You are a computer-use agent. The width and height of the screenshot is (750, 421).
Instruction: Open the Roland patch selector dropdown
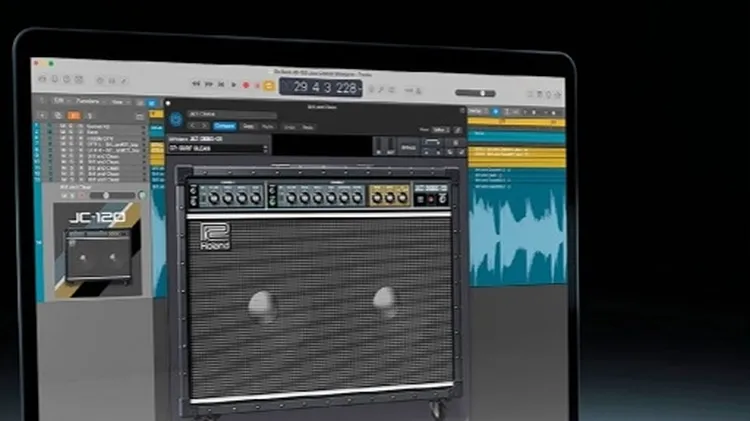tap(219, 148)
